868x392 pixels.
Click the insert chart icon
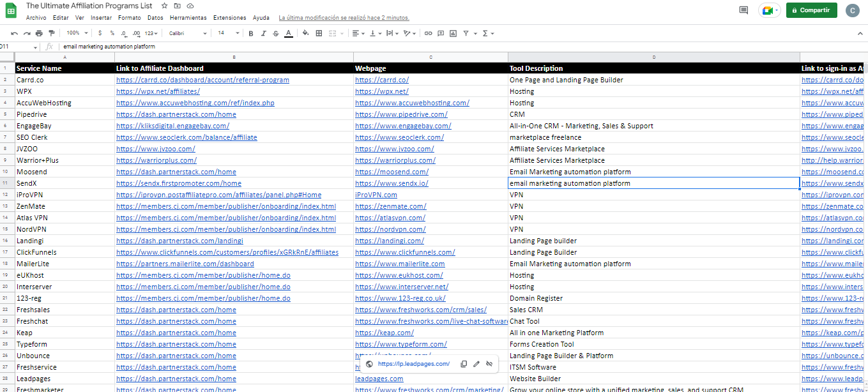[453, 33]
